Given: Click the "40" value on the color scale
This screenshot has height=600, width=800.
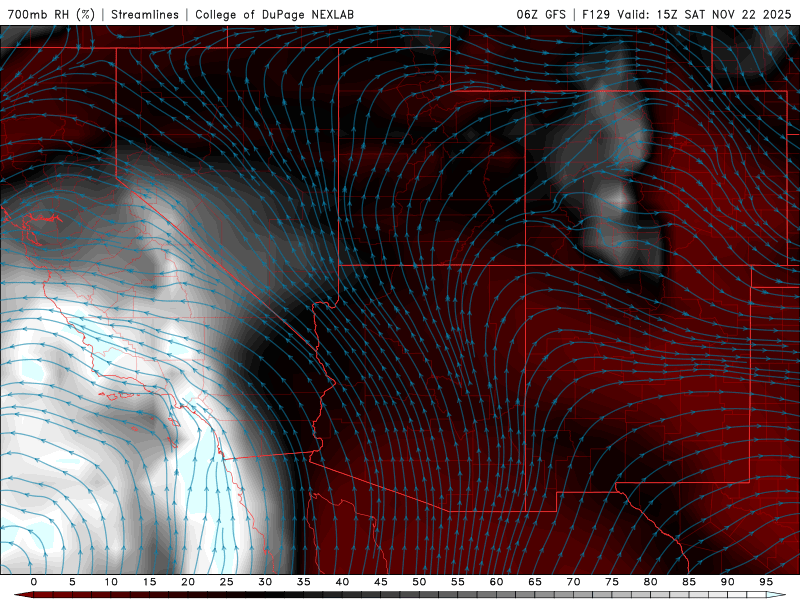Looking at the screenshot, I should (342, 582).
